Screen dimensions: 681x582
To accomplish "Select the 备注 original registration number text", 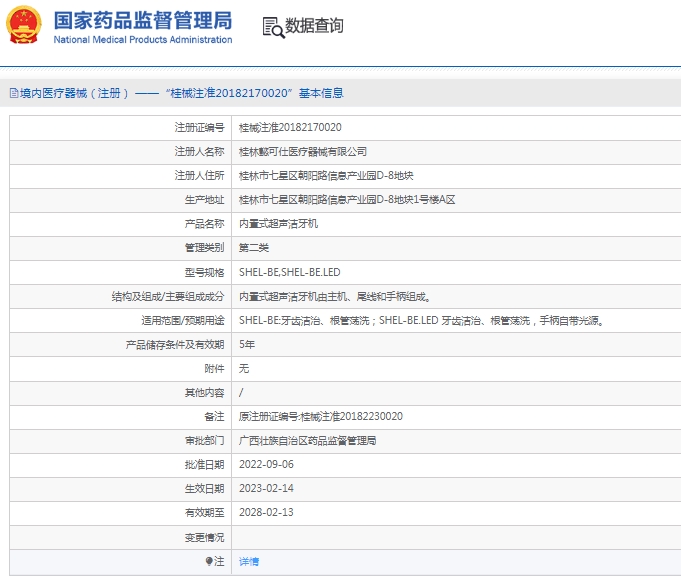I will 321,417.
